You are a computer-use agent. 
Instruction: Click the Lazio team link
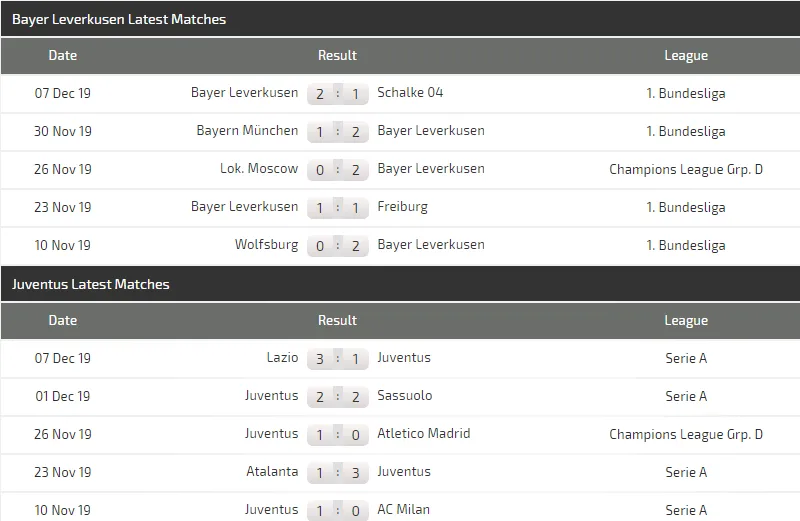point(282,357)
